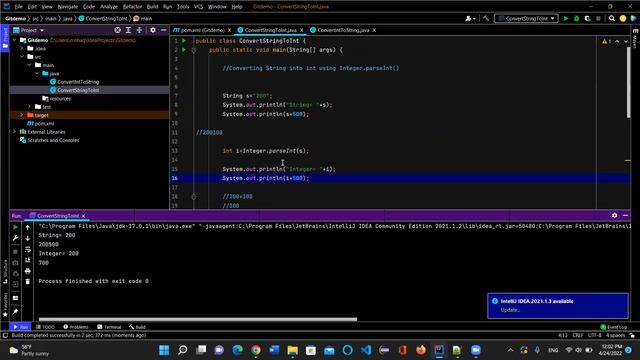Print the console output
The height and width of the screenshot is (360, 640).
pos(28,271)
